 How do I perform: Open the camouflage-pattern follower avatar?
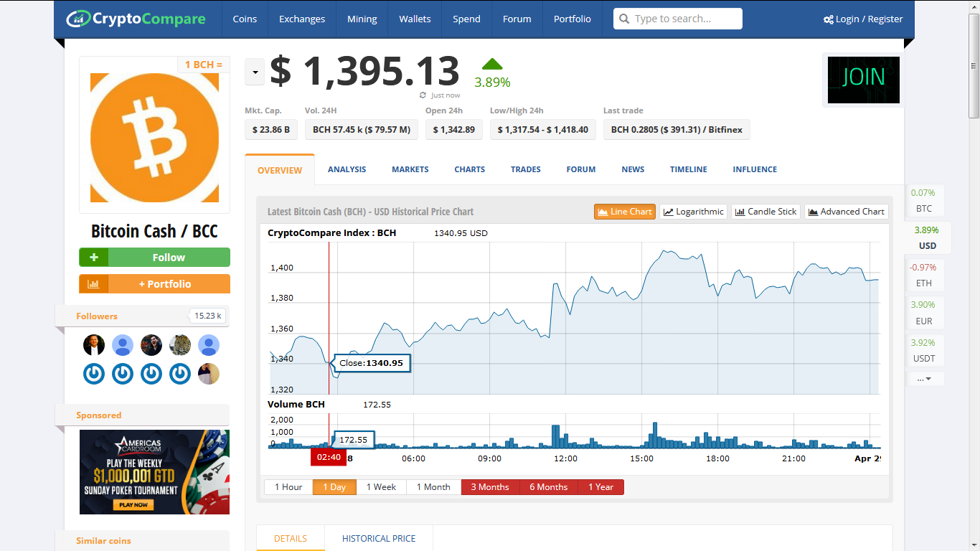180,345
